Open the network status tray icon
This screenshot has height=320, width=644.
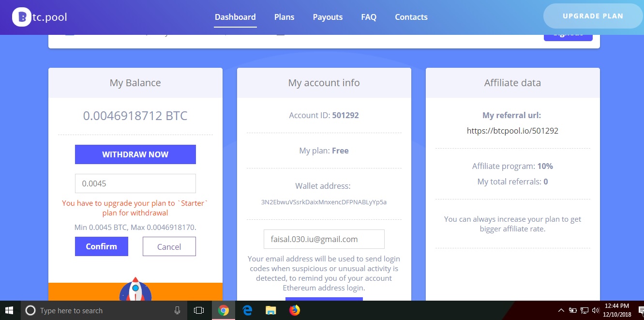pyautogui.click(x=584, y=310)
